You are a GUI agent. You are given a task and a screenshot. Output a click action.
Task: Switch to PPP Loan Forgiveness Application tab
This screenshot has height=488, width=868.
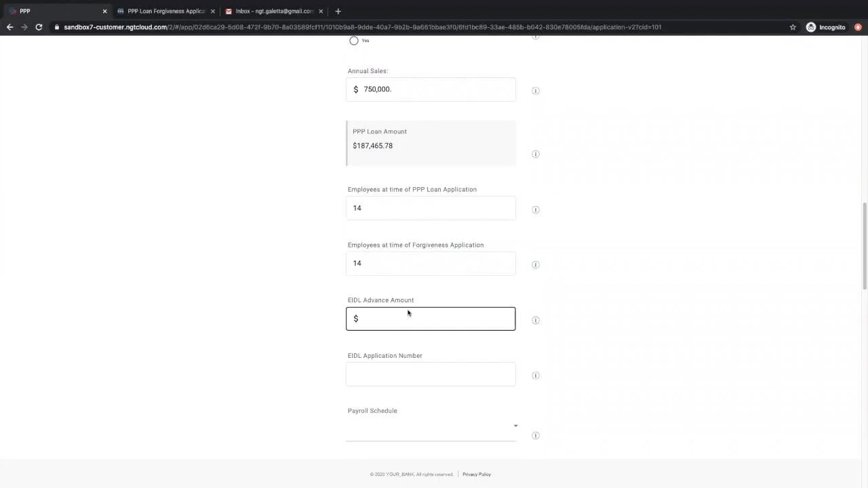165,11
